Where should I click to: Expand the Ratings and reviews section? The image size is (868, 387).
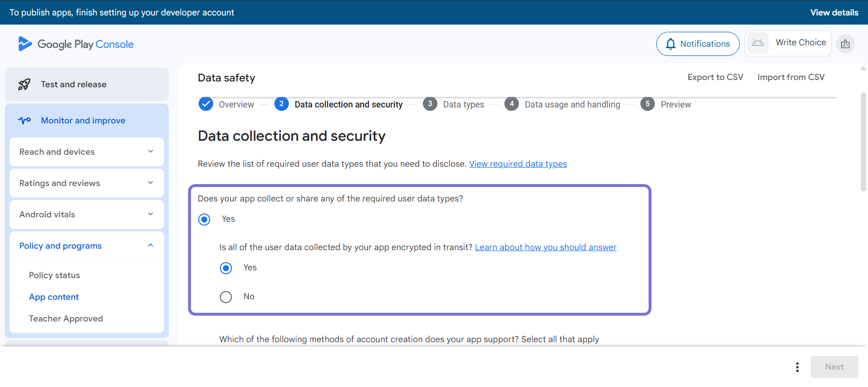[x=150, y=183]
